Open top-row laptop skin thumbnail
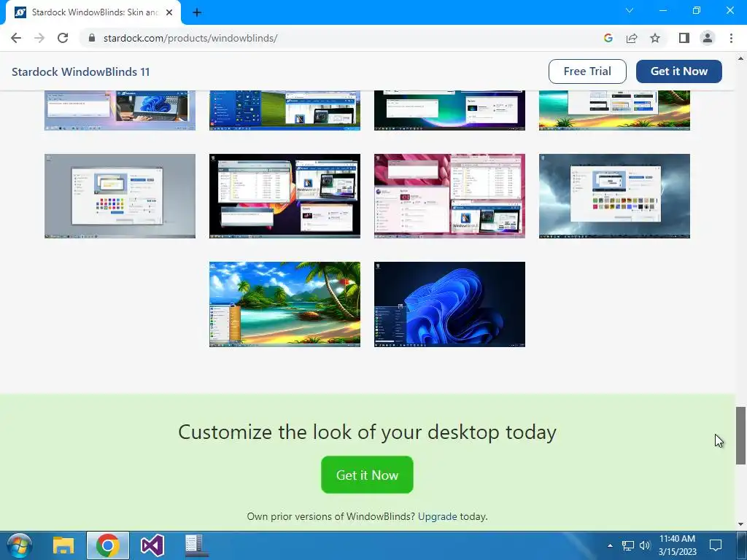This screenshot has height=560, width=747. [120, 111]
